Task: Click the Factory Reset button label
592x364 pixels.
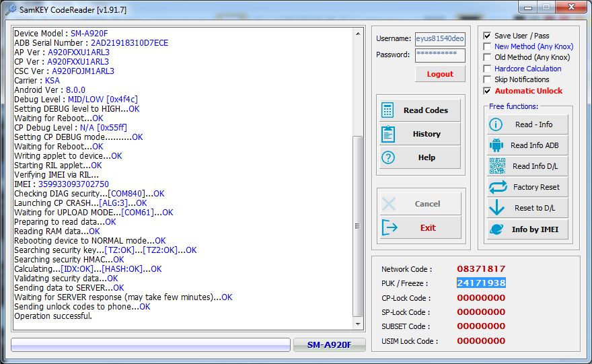Action: [536, 187]
